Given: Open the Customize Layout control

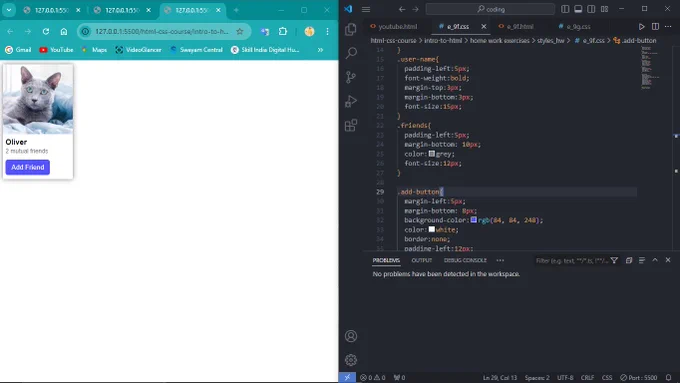Looking at the screenshot, I should pos(605,9).
